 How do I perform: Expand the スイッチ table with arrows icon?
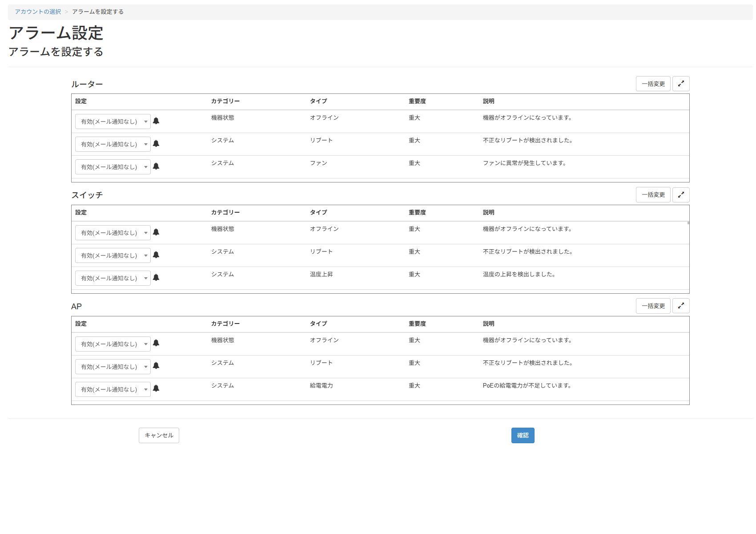pyautogui.click(x=680, y=195)
